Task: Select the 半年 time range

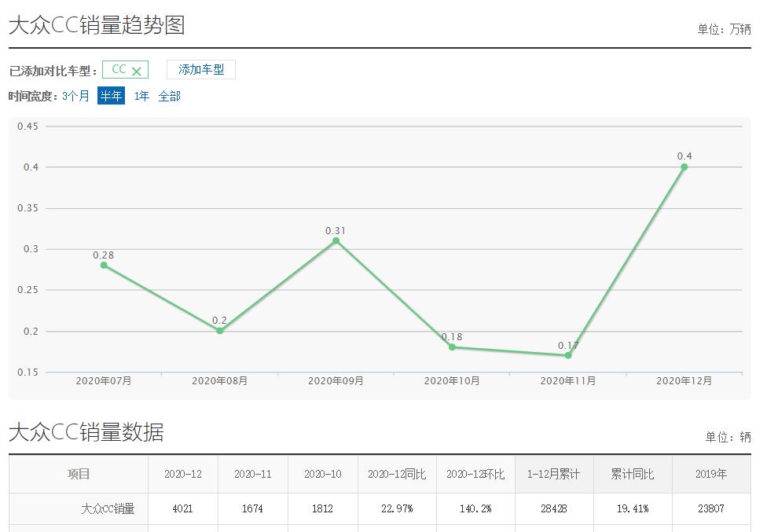Action: tap(111, 96)
